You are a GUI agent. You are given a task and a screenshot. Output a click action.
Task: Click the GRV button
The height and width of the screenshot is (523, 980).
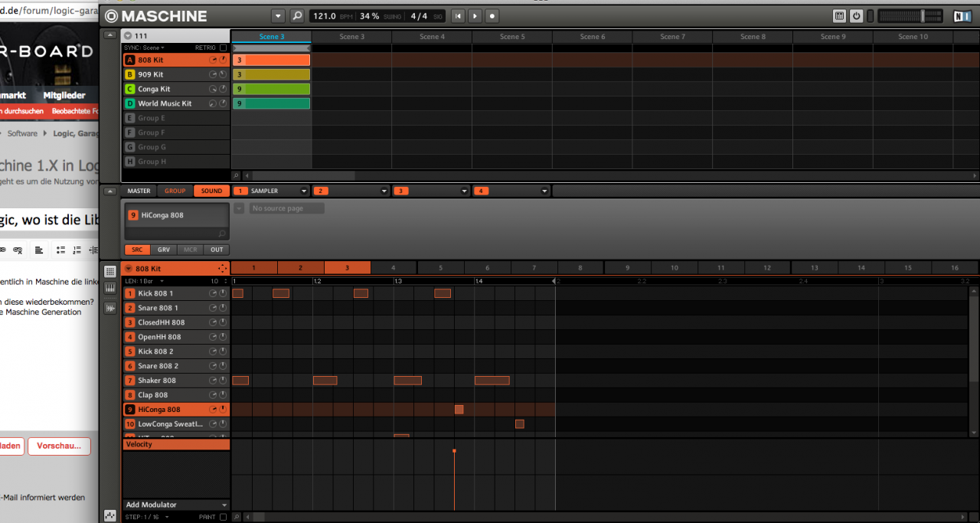pos(164,250)
